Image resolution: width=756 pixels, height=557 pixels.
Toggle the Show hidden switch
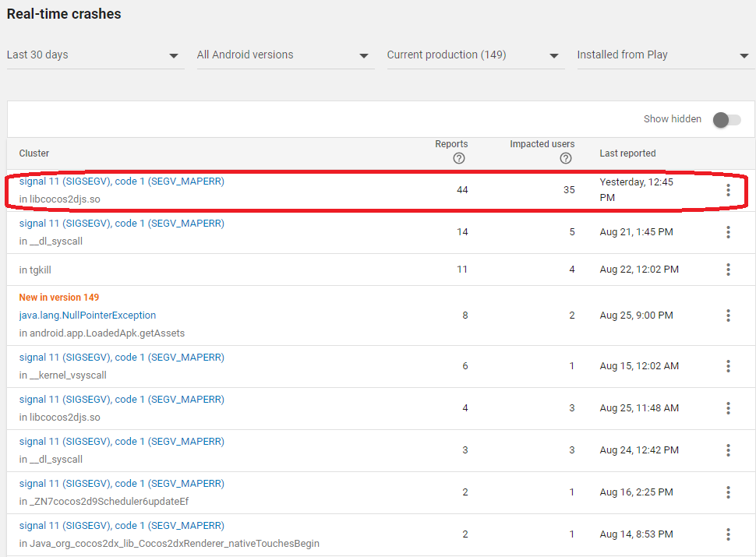(726, 119)
